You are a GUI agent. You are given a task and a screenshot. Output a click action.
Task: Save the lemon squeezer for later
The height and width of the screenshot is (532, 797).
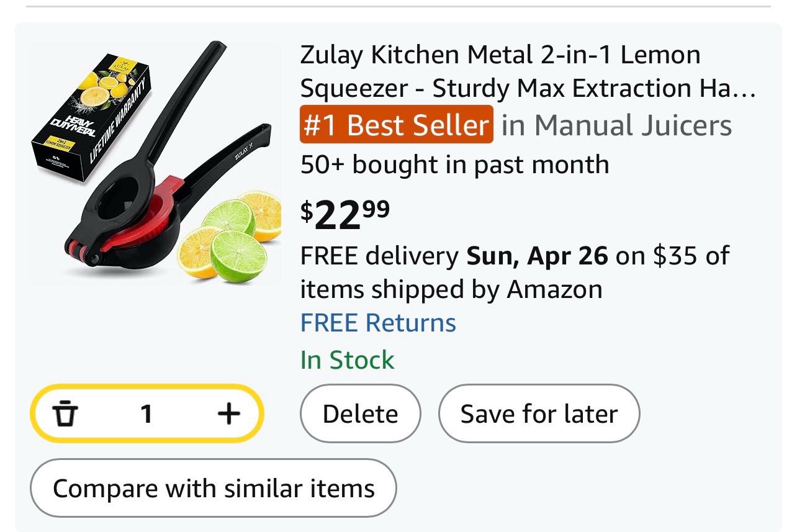(539, 414)
